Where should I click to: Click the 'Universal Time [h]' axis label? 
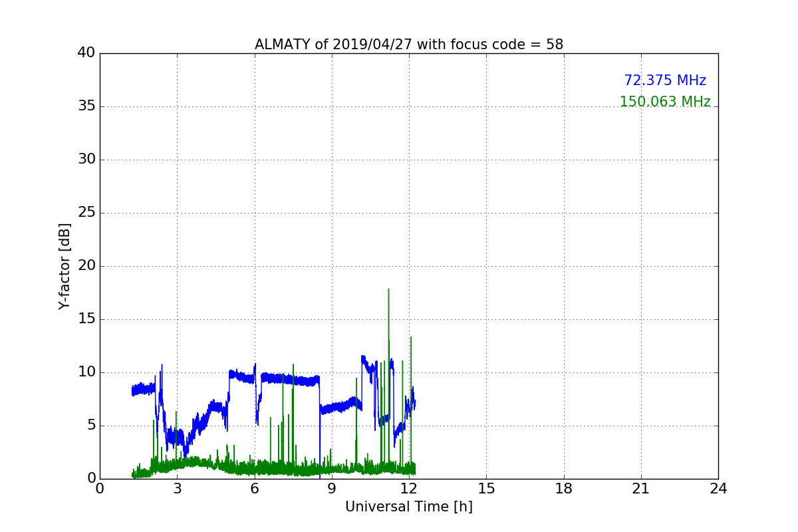[x=409, y=507]
